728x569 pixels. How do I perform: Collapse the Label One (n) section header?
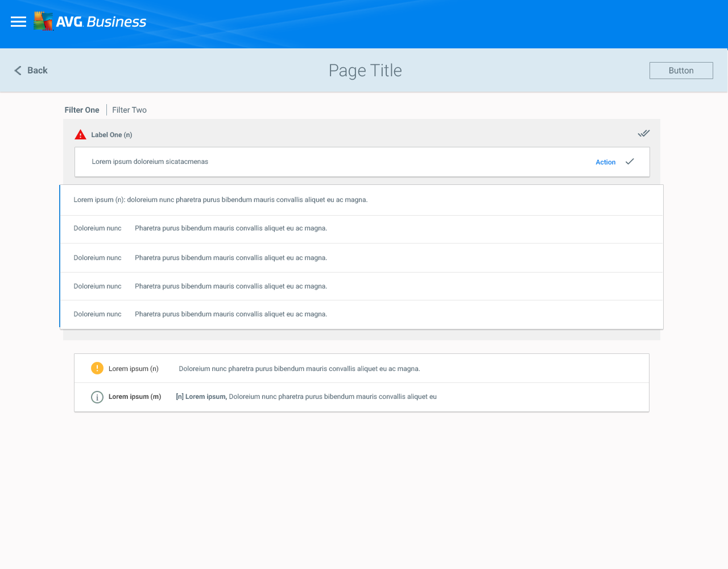coord(362,134)
